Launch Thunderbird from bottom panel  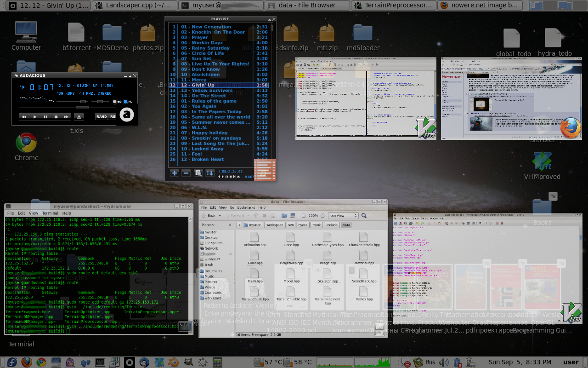click(x=144, y=362)
